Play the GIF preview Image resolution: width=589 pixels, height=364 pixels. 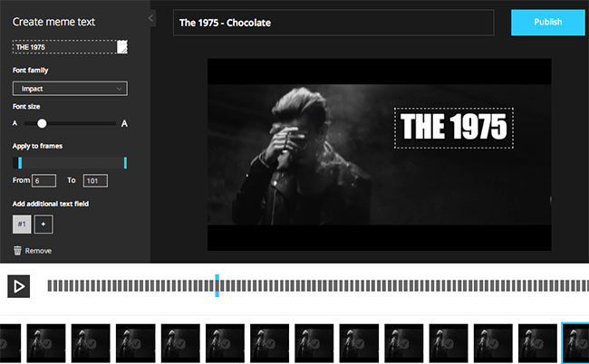point(19,286)
